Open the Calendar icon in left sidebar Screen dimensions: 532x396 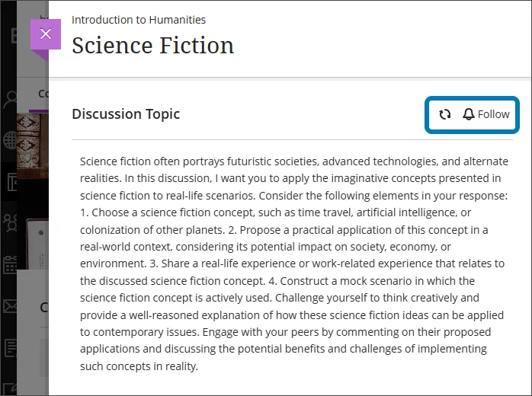[11, 264]
